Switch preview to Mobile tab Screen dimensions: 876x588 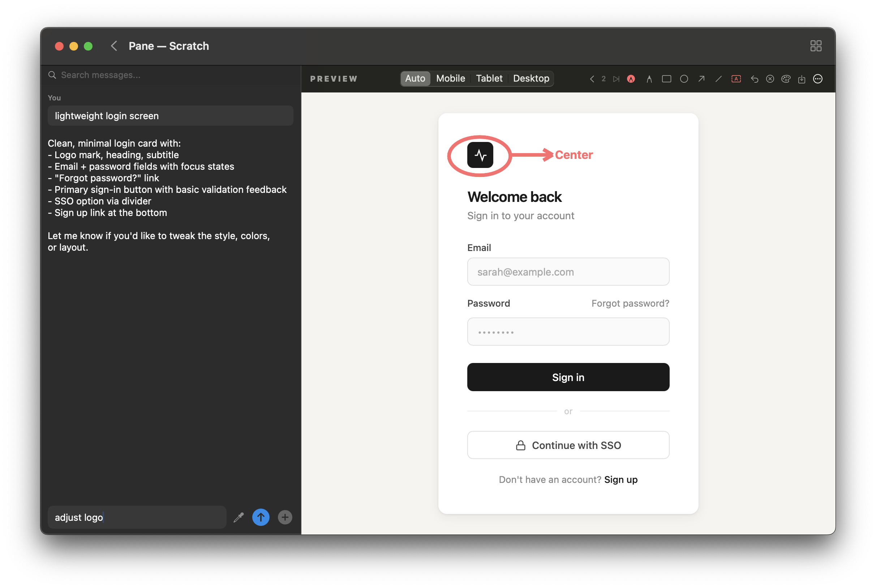click(450, 78)
